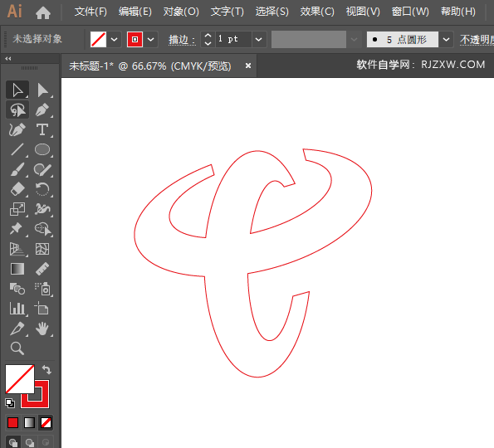Open the 选择(S) menu

coord(271,12)
